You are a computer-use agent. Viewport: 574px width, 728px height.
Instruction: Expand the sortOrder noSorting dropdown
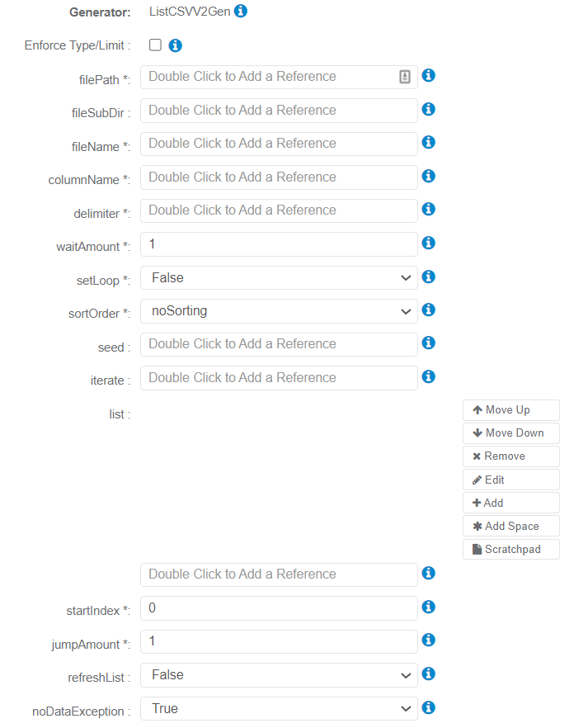[x=279, y=311]
